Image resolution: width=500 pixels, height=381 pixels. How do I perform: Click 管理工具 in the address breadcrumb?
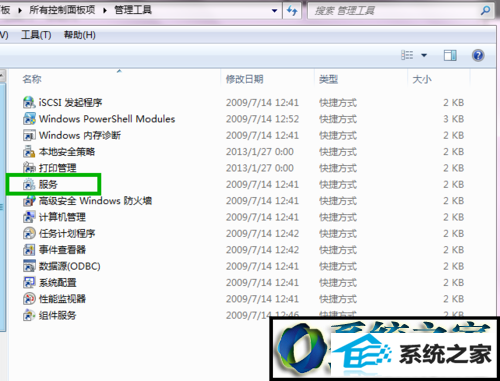(133, 10)
